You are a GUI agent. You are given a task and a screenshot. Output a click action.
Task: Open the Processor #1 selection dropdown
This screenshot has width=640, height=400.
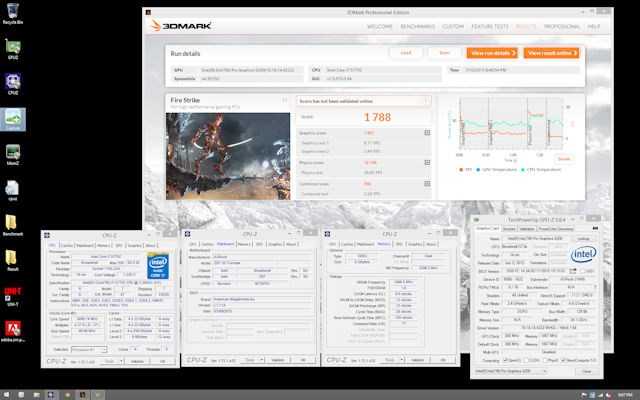click(x=89, y=350)
